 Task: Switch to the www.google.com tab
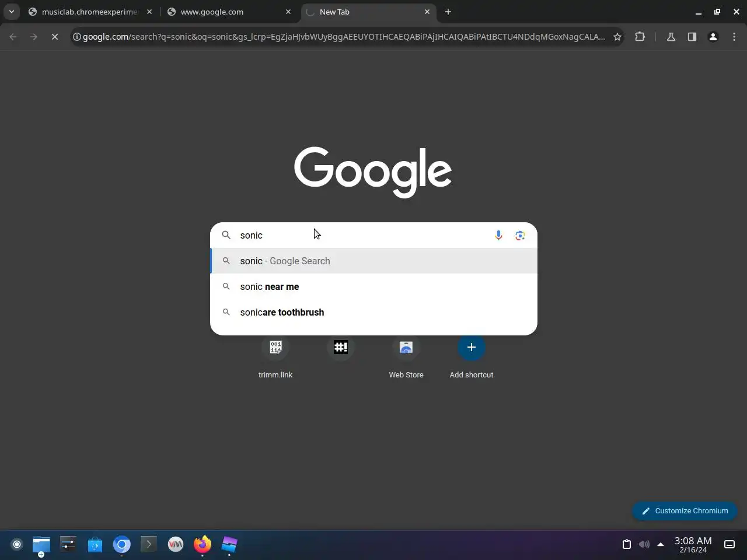point(229,12)
